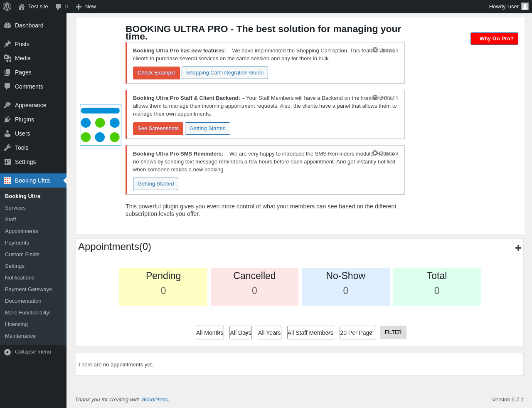Click the Check Example button
The height and width of the screenshot is (408, 532).
pos(156,73)
